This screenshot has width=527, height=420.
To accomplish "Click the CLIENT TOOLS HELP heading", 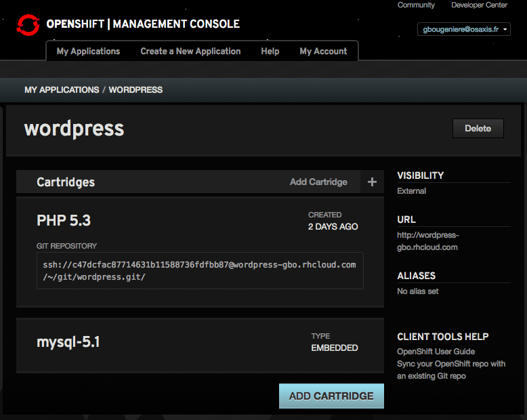I will (443, 337).
